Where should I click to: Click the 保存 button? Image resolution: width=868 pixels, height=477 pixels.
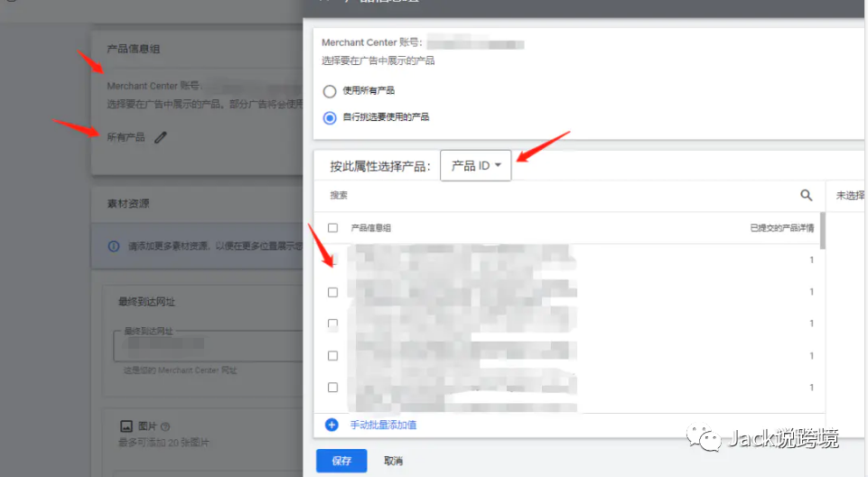click(x=341, y=461)
